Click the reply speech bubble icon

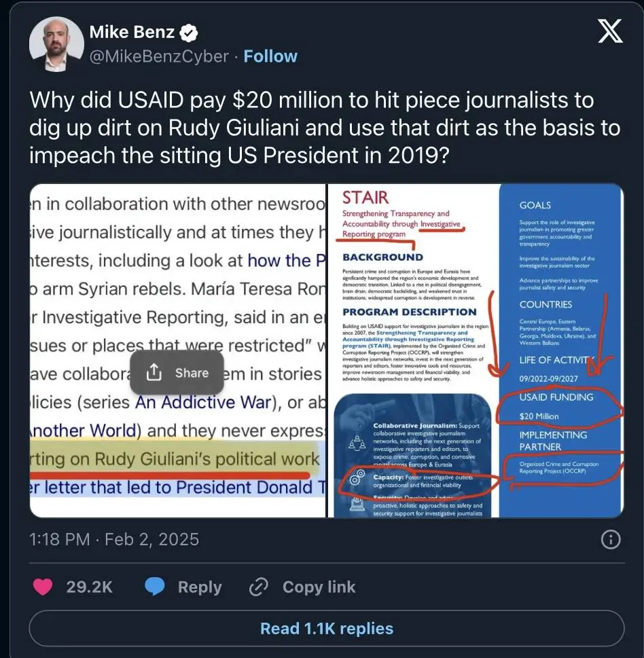[x=155, y=587]
